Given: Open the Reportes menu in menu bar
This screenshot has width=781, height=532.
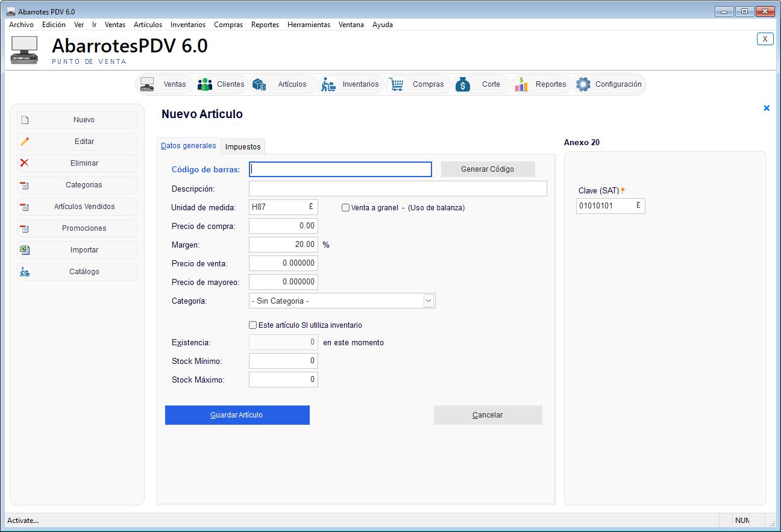Looking at the screenshot, I should click(x=265, y=25).
